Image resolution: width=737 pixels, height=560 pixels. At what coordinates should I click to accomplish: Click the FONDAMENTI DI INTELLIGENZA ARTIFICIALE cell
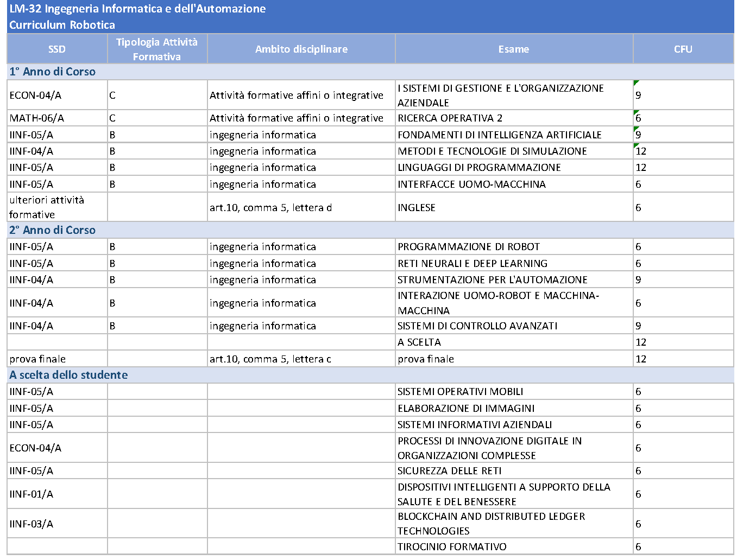tap(514, 135)
